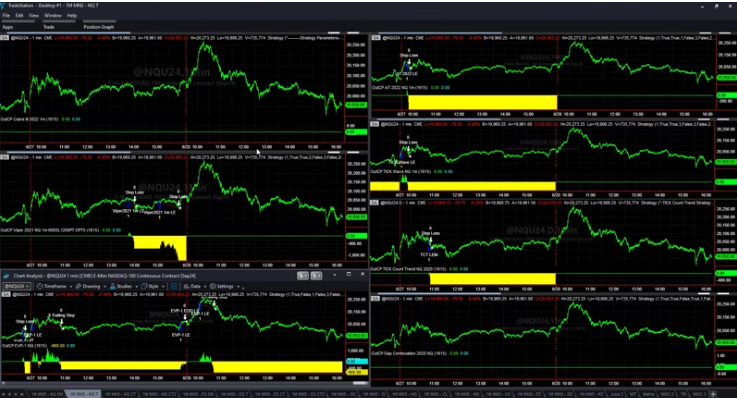Click the Studies flask icon
Screen dimensions: 737x398
113,286
